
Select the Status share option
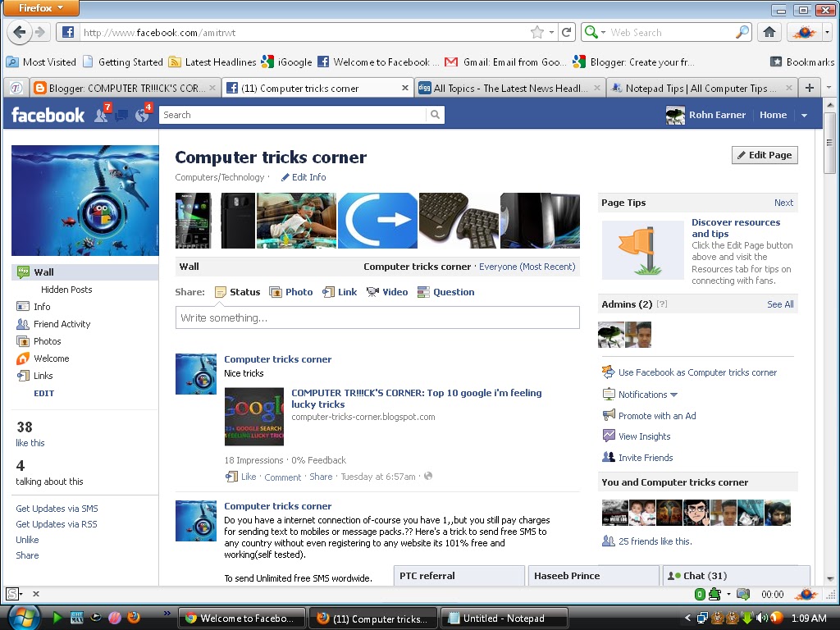point(237,292)
